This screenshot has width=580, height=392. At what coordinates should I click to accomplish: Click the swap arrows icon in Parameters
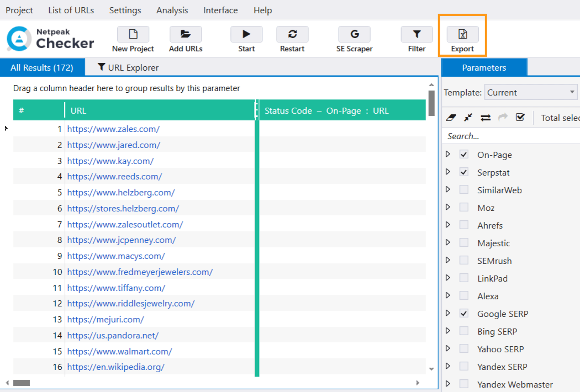[486, 118]
